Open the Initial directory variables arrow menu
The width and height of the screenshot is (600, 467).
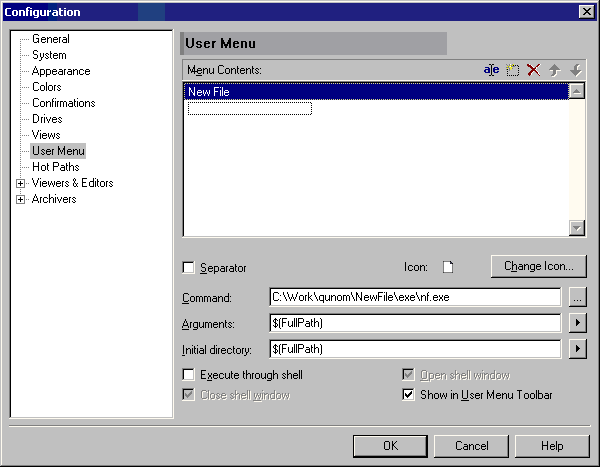[x=577, y=349]
